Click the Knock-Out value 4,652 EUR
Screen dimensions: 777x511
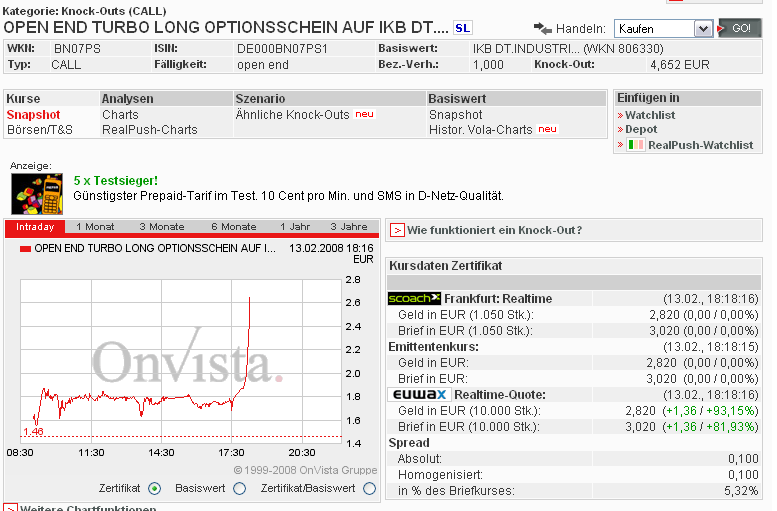click(679, 64)
